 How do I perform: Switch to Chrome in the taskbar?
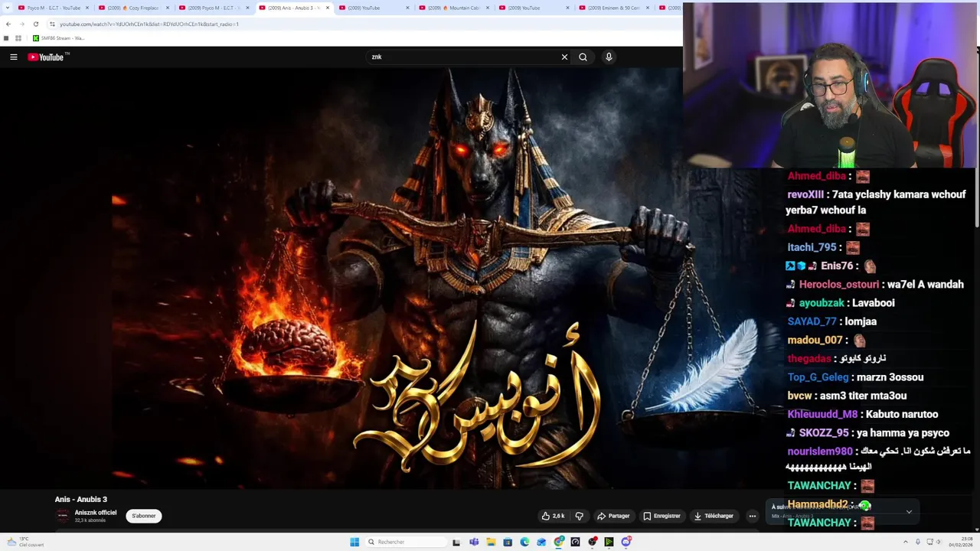pos(559,542)
